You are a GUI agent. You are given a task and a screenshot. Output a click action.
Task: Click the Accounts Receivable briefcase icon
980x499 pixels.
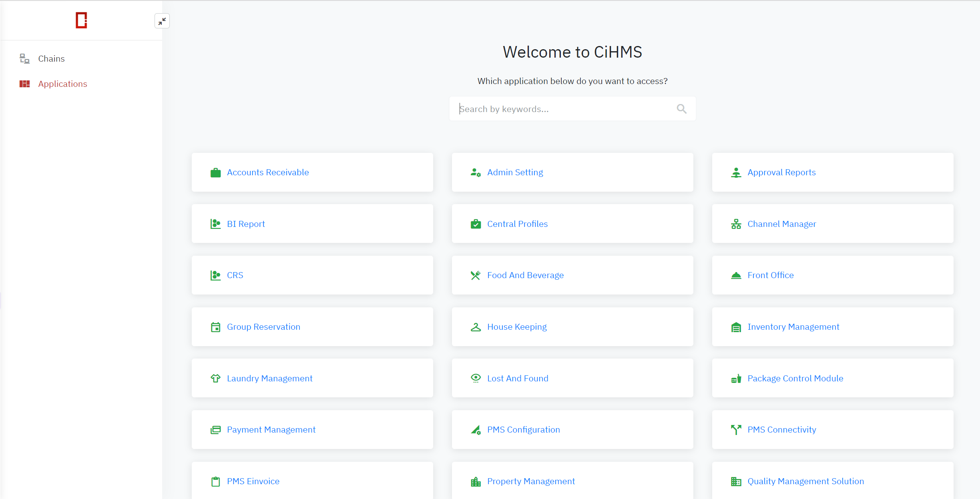click(215, 172)
